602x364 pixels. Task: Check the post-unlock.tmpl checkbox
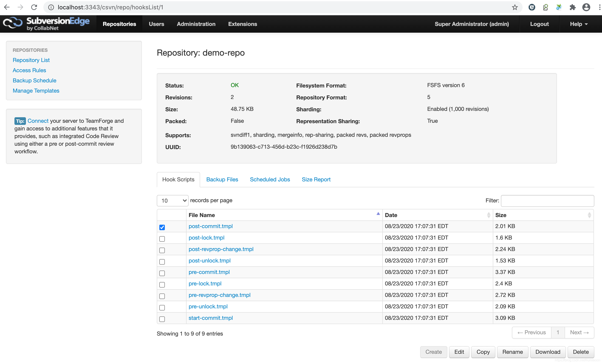point(162,262)
